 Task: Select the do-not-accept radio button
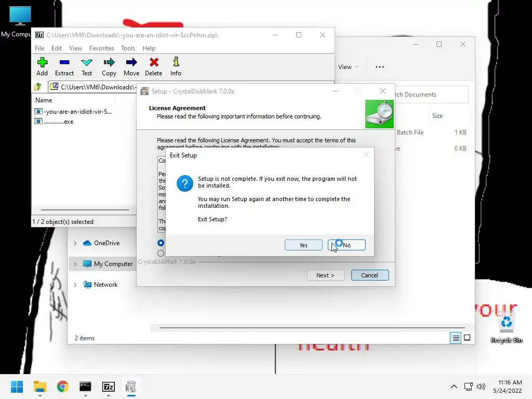tap(161, 253)
